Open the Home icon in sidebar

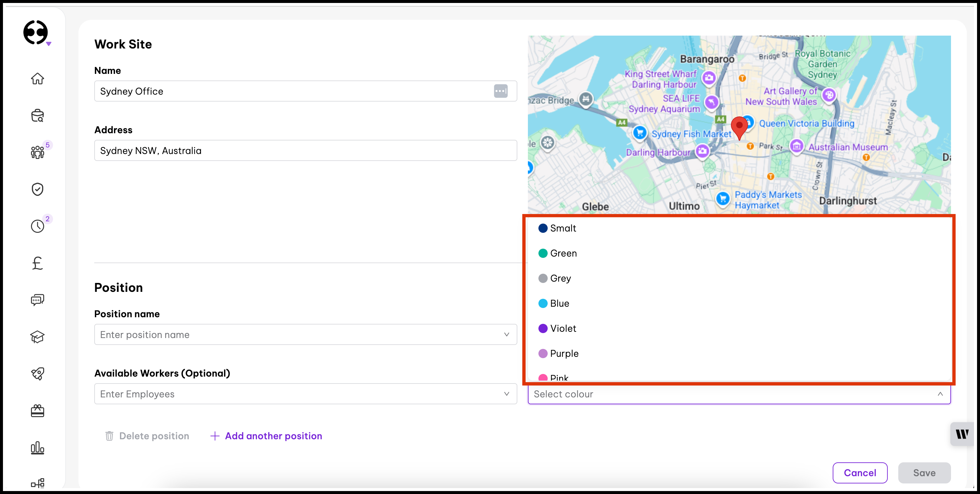click(x=37, y=79)
